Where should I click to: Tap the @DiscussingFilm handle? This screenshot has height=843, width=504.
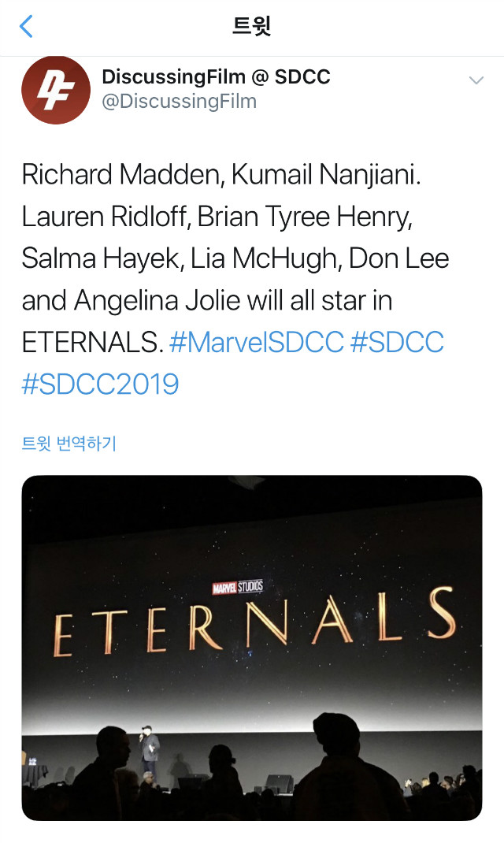click(179, 102)
